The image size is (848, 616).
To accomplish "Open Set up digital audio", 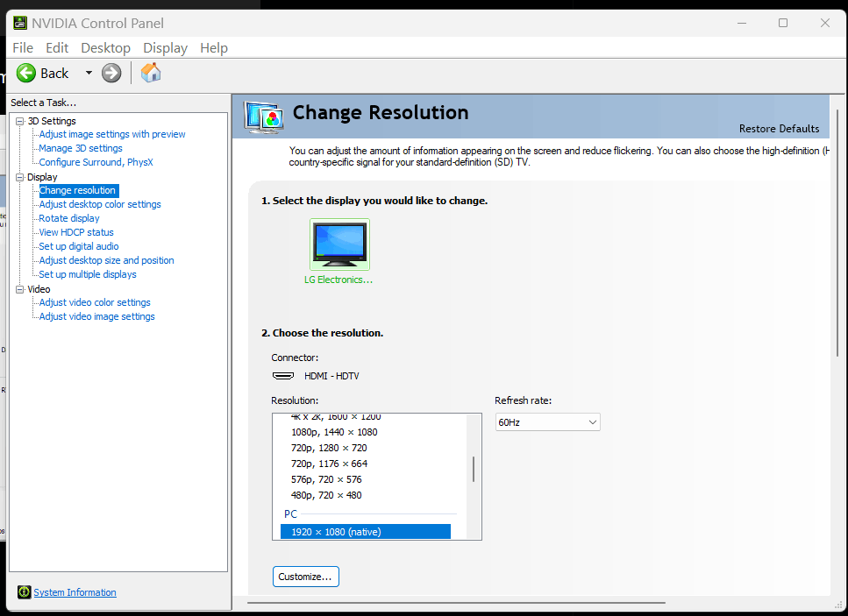I will click(79, 246).
